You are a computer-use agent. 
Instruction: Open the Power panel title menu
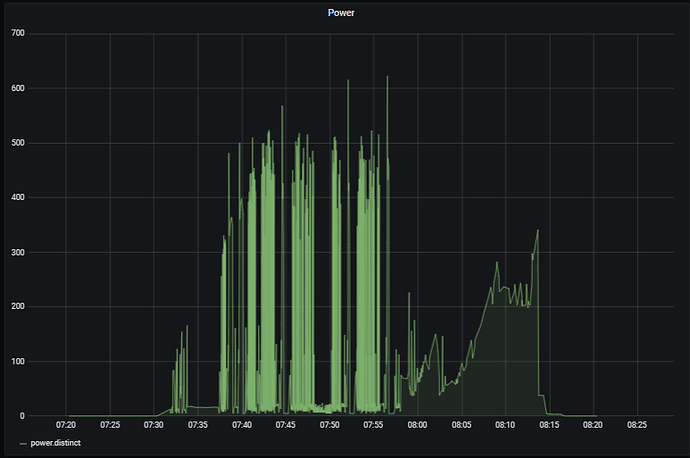[x=341, y=13]
